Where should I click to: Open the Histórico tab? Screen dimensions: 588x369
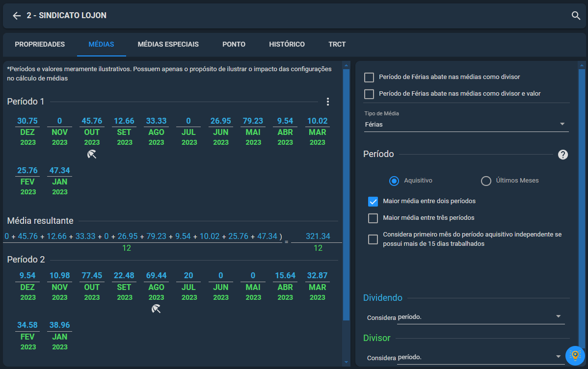[x=287, y=44]
